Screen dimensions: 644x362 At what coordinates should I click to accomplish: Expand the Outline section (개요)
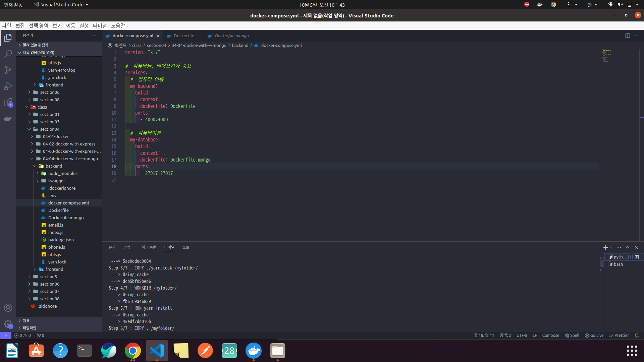point(59,321)
